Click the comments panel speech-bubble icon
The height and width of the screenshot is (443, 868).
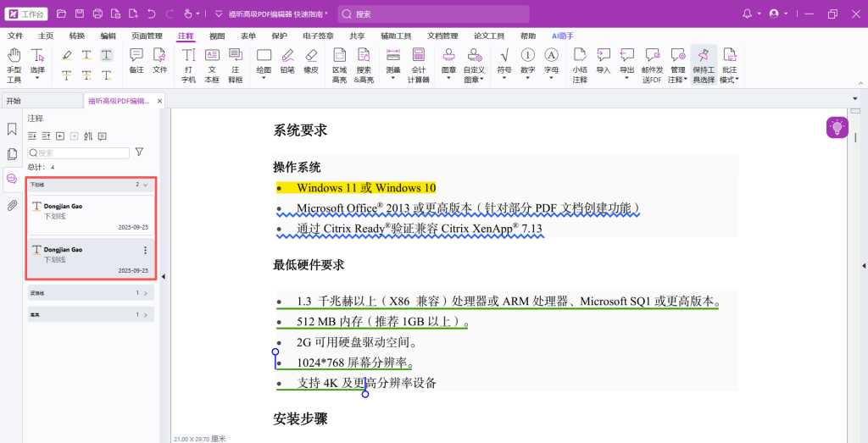[x=12, y=179]
